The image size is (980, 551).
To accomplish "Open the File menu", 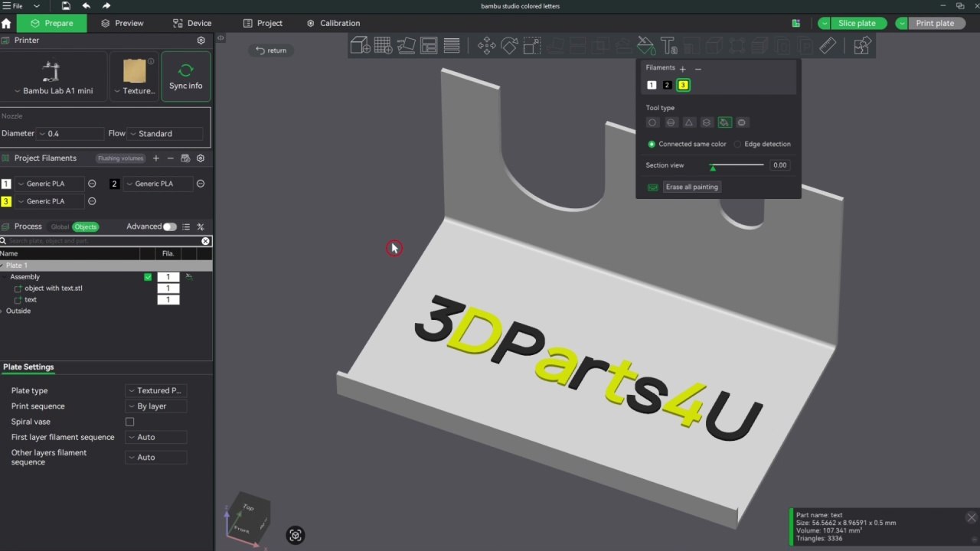I will click(x=13, y=6).
